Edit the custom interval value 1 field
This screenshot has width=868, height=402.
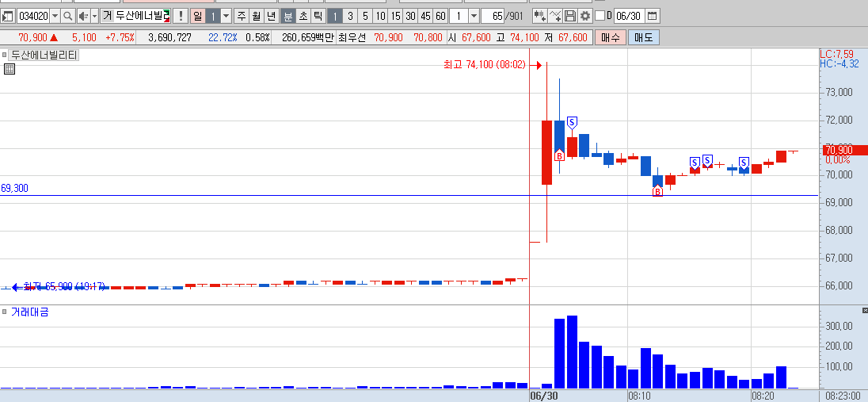click(459, 16)
